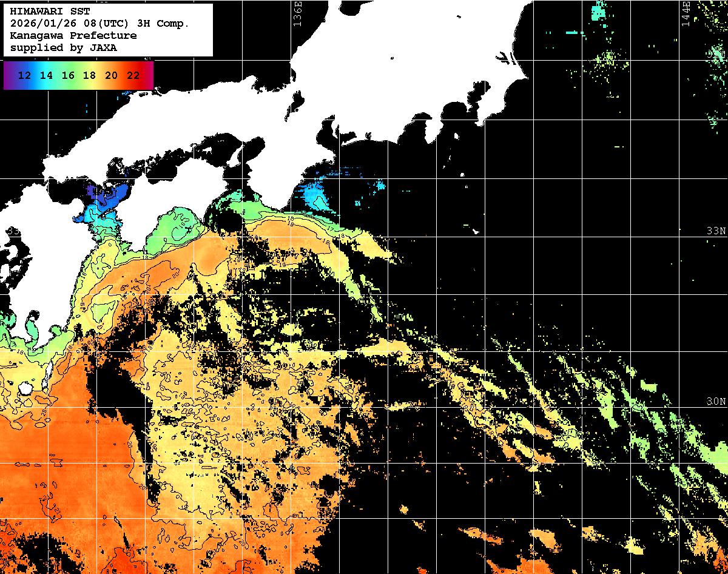Image resolution: width=728 pixels, height=574 pixels.
Task: Click the 2026/01/26 08(UTC) timestamp line
Action: click(99, 24)
